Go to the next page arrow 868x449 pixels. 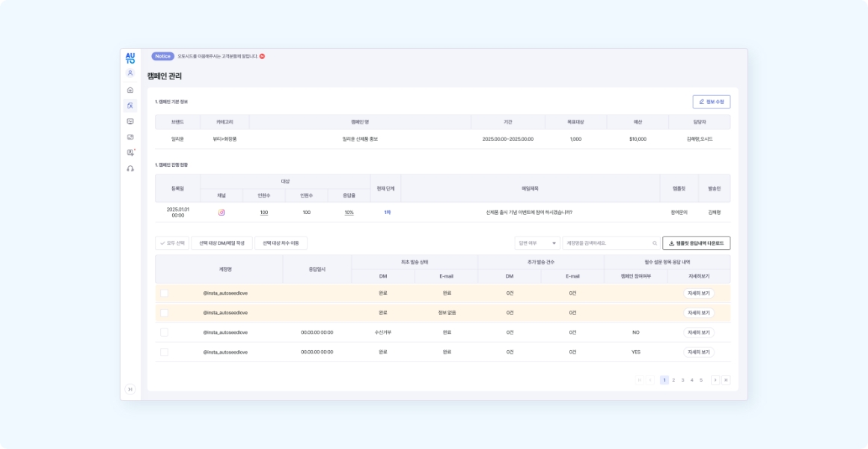tap(715, 380)
